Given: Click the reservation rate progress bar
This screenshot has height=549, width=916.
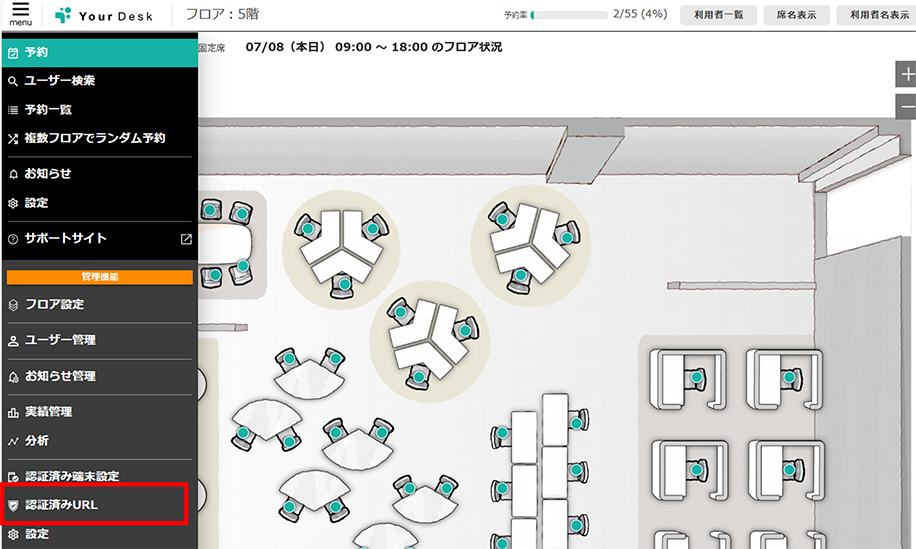Looking at the screenshot, I should (x=569, y=15).
